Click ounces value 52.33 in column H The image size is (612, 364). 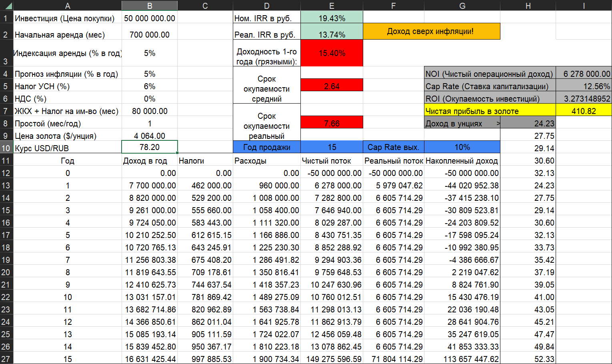pyautogui.click(x=528, y=359)
